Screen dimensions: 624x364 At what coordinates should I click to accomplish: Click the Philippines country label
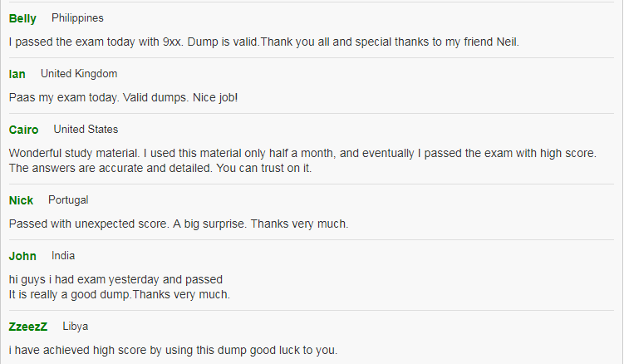[77, 18]
